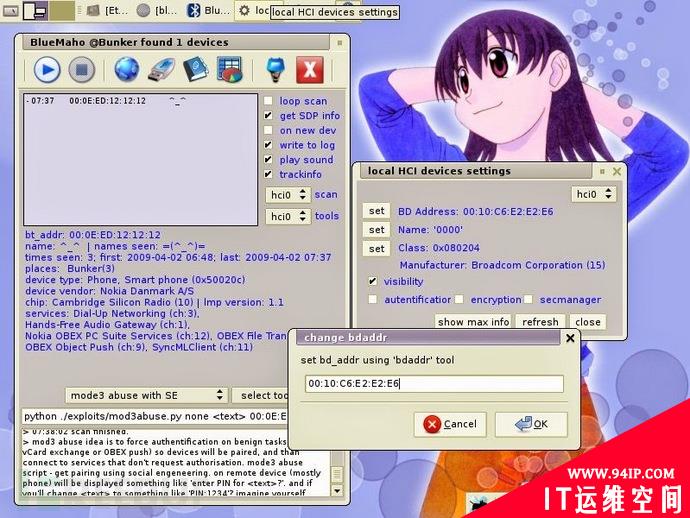Click the log scrollbar down arrow
The width and height of the screenshot is (690, 518).
pos(337,490)
